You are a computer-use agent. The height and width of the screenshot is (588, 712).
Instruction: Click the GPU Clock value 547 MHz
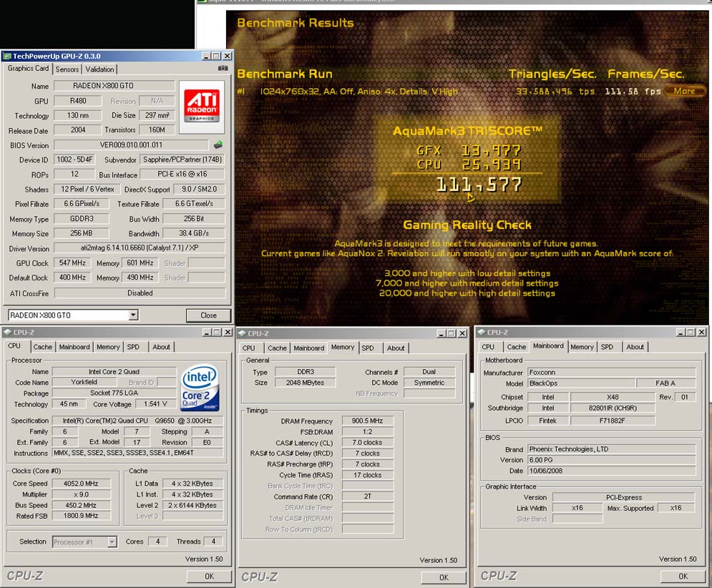click(72, 263)
